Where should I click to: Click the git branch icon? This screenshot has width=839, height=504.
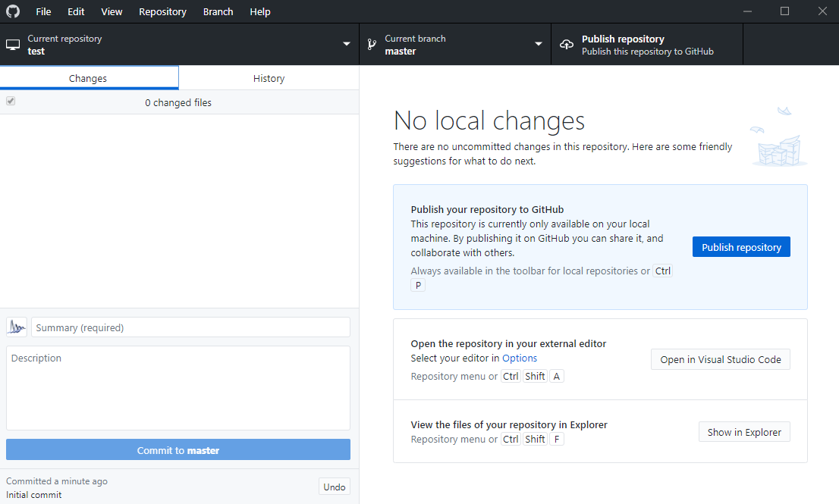click(372, 45)
